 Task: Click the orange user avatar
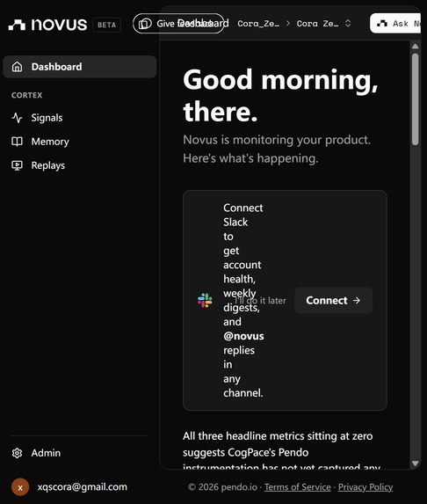[20, 487]
